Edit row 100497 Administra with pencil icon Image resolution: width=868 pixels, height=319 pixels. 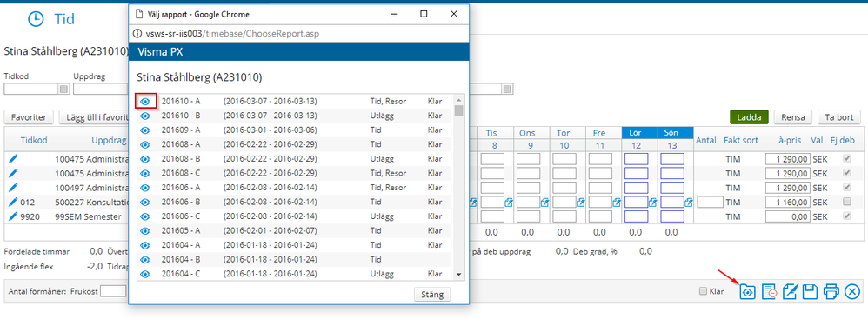point(13,188)
